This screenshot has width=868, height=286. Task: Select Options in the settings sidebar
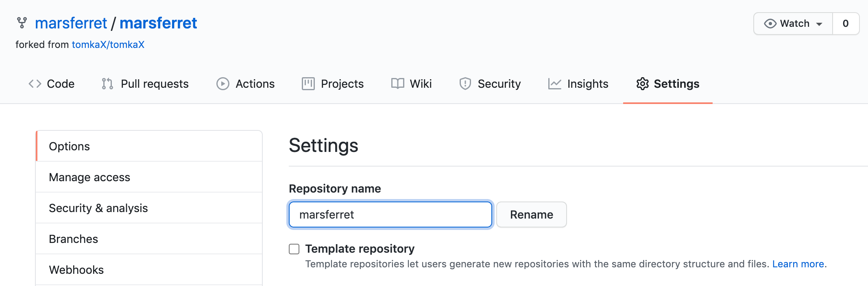pos(149,146)
